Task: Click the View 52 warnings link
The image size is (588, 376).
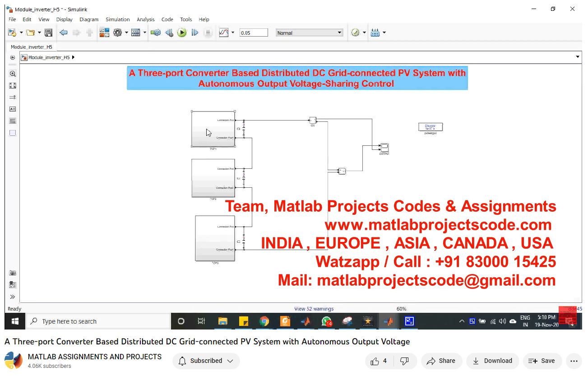Action: (x=314, y=309)
